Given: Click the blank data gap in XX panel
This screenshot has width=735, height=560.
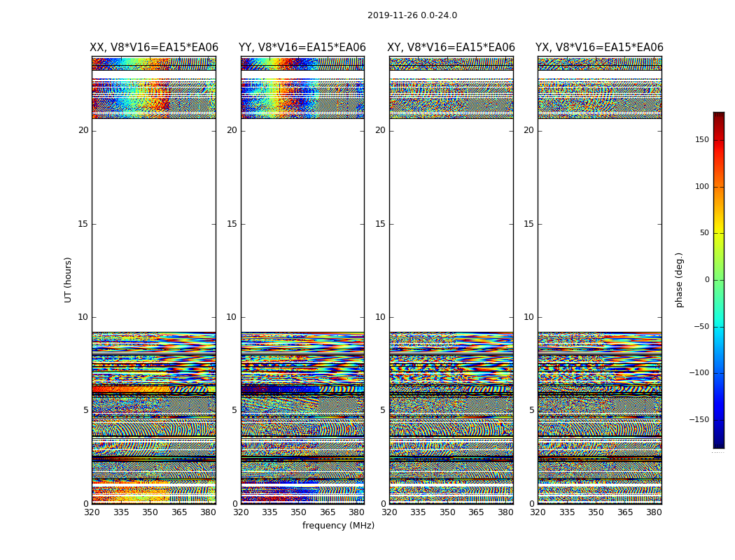Looking at the screenshot, I should tap(153, 224).
